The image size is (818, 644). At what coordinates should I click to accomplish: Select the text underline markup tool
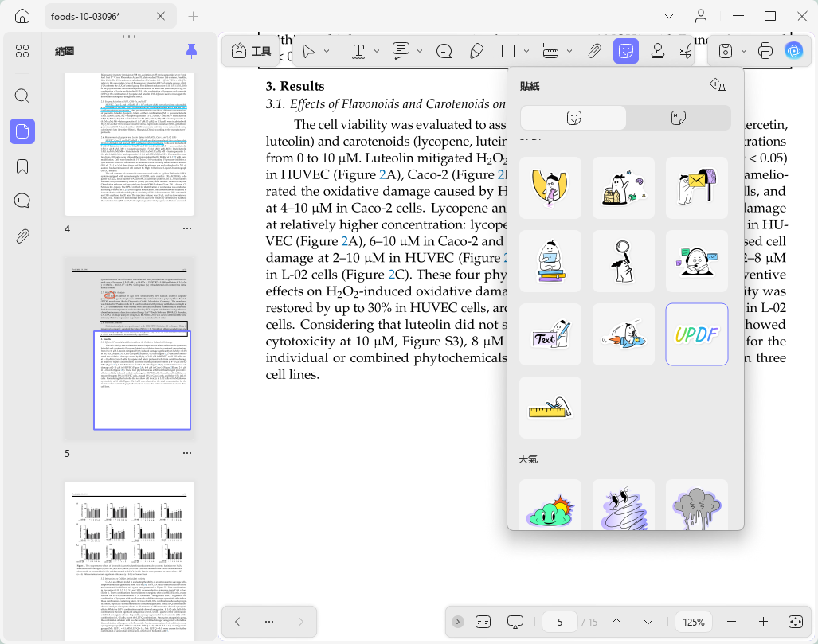coord(358,51)
